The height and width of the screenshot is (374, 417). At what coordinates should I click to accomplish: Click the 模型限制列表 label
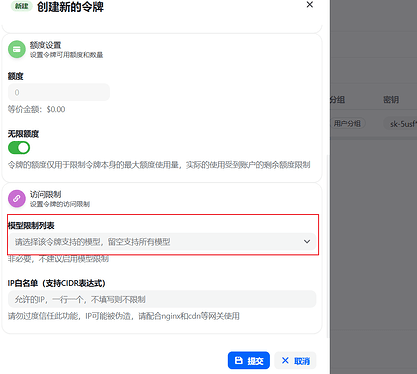click(x=31, y=226)
